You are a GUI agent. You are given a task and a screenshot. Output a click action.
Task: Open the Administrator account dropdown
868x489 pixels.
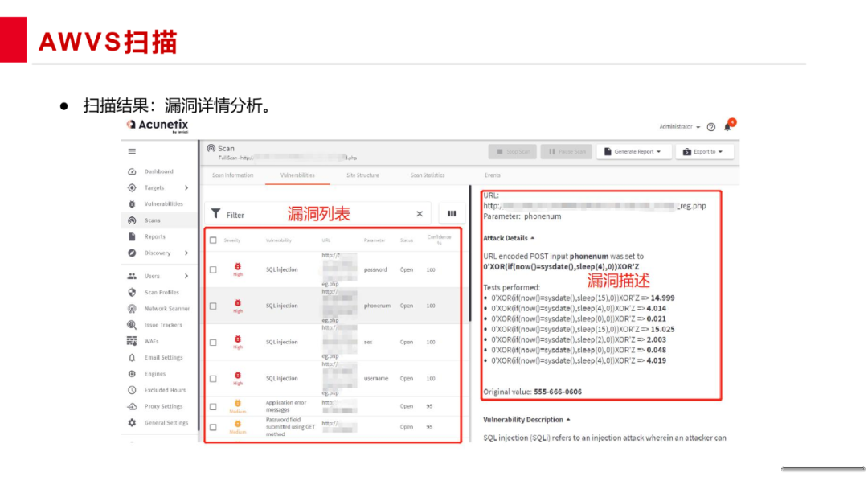pyautogui.click(x=679, y=127)
